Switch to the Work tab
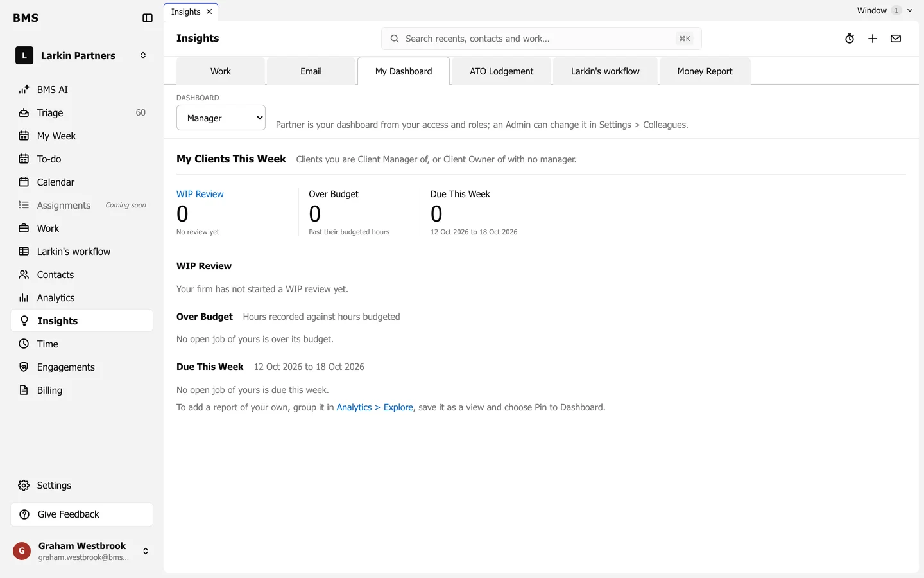This screenshot has height=578, width=924. pyautogui.click(x=220, y=71)
